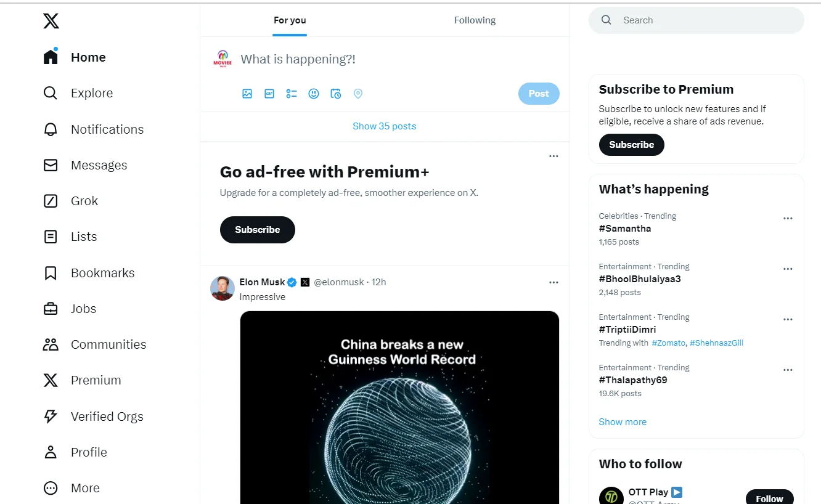Screen dimensions: 821x504
Task: Open the China Guinness World Record video
Action: pyautogui.click(x=399, y=407)
